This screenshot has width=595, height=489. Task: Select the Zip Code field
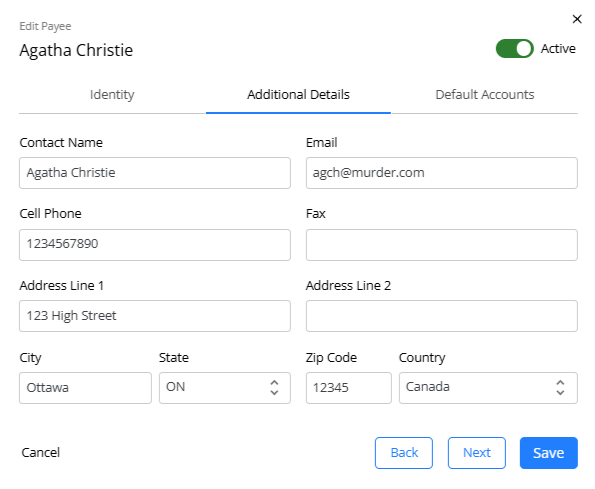coord(349,388)
